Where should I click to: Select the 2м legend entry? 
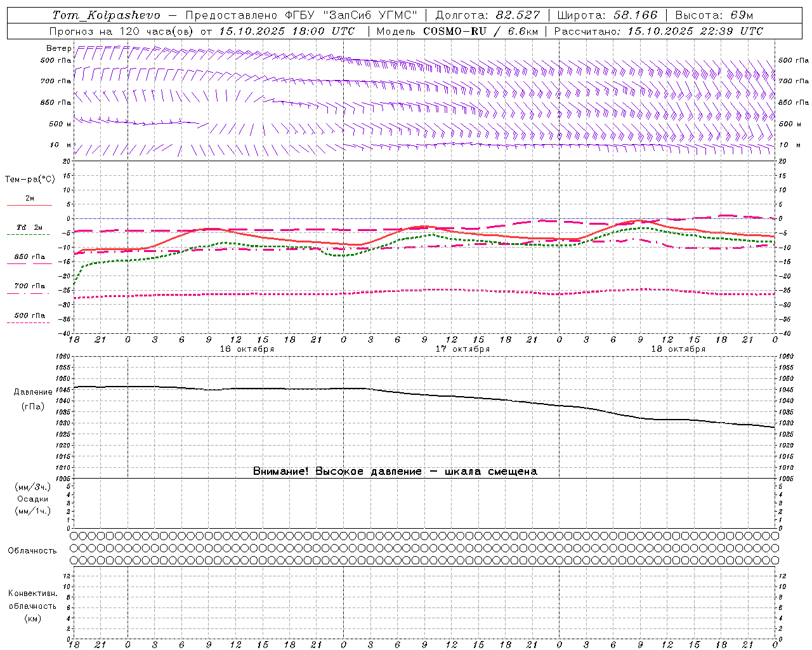[x=30, y=199]
